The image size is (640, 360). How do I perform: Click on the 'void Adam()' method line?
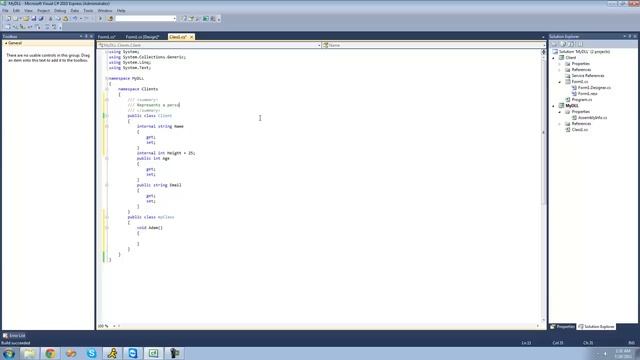150,228
